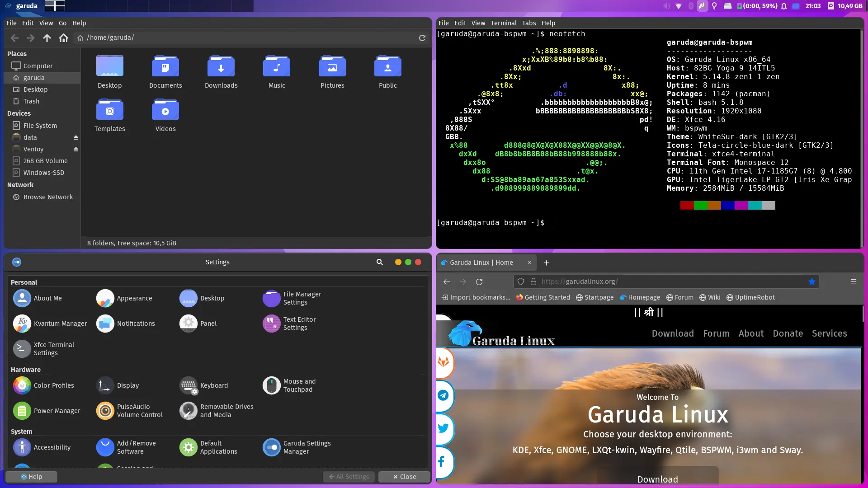Eject the data drive in the sidebar

click(76, 137)
